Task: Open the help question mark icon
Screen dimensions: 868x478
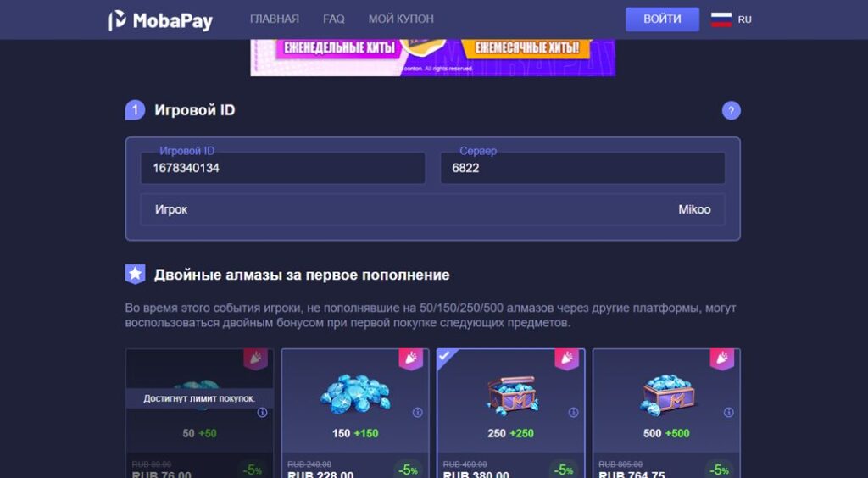Action: [731, 111]
